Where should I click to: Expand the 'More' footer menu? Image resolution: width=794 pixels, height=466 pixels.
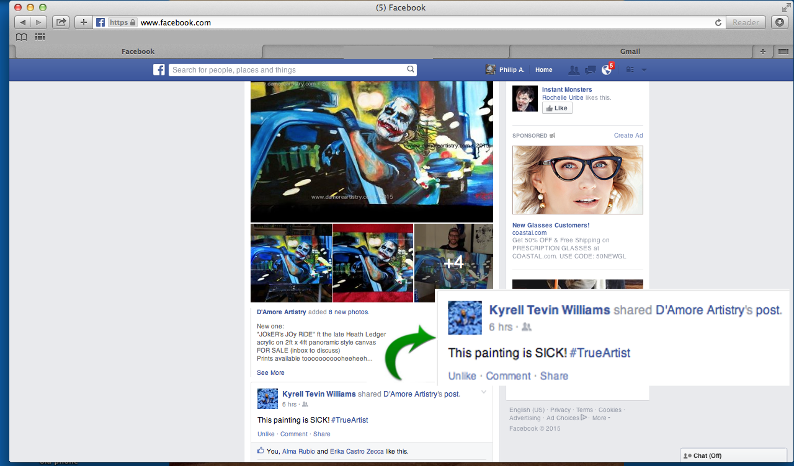(x=601, y=418)
